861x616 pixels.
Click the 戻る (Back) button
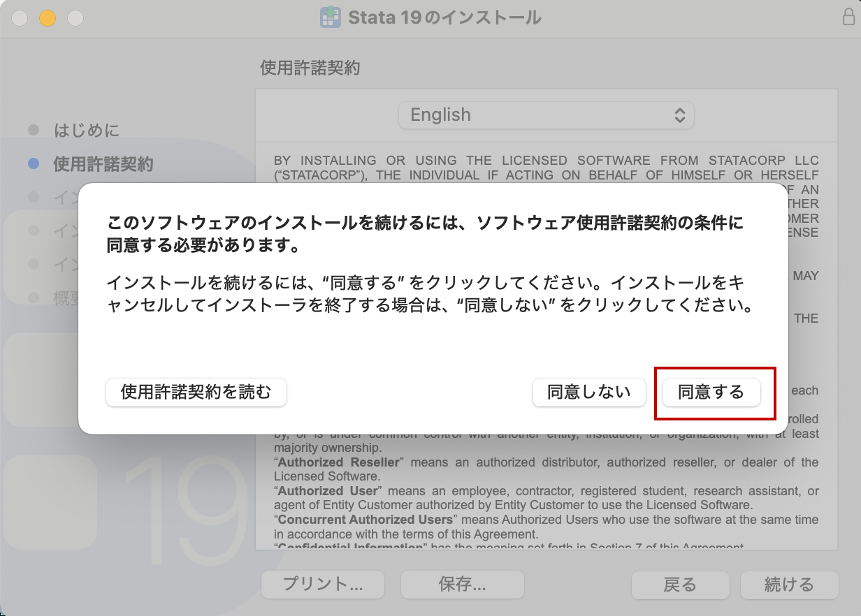[680, 585]
